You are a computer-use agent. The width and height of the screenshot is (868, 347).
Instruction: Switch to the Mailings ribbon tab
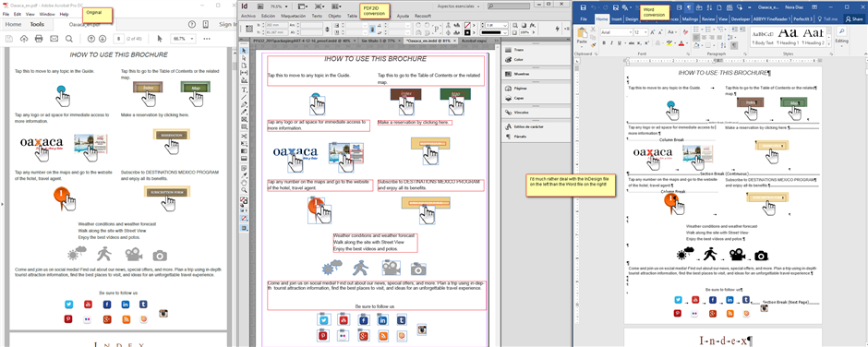click(690, 18)
